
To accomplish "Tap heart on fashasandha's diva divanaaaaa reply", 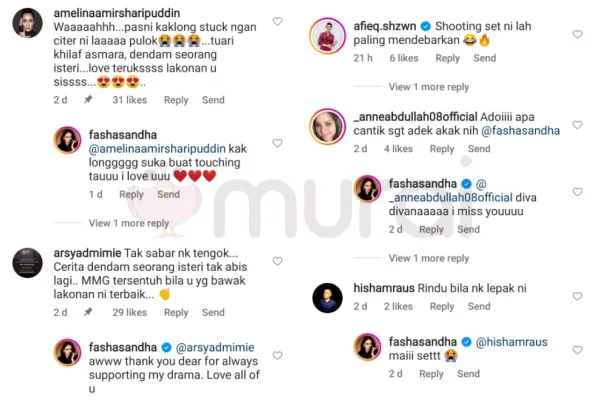I will click(x=577, y=192).
